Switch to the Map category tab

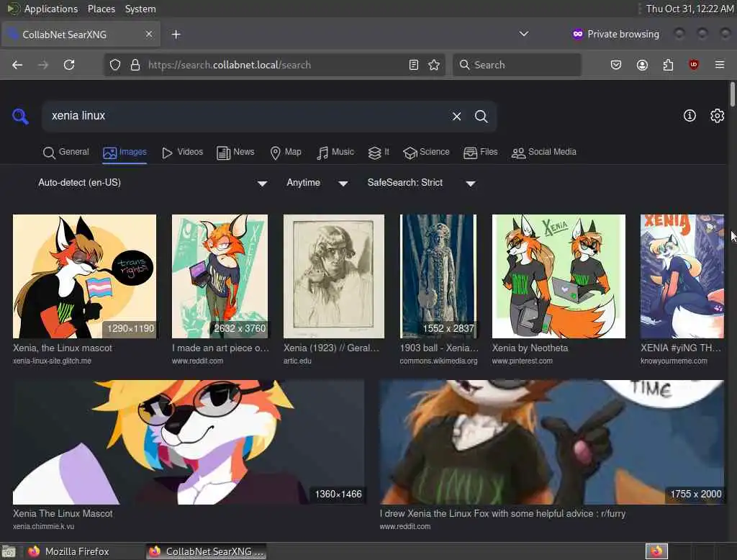(x=286, y=153)
